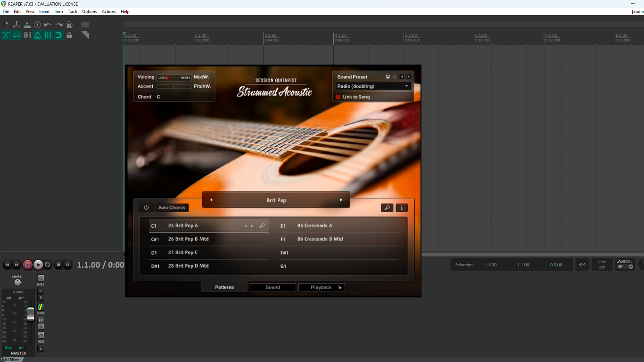Browse pattern for C1 slot magnifier
644x362 pixels.
[262, 226]
